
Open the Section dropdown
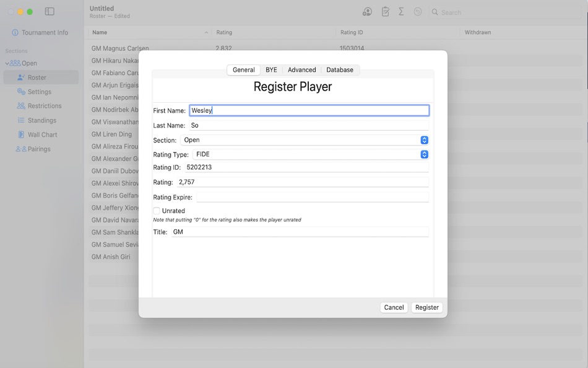(424, 140)
